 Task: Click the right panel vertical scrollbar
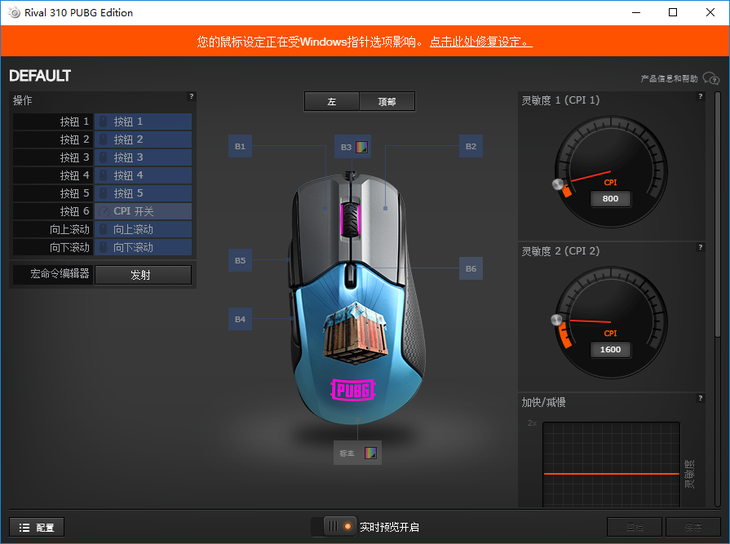pos(717,213)
